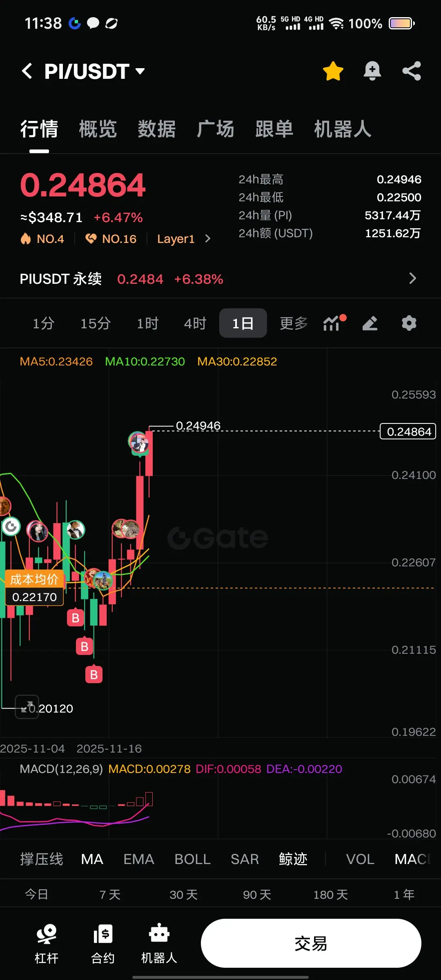The image size is (441, 980).
Task: Go back using the left arrow
Action: click(x=27, y=71)
